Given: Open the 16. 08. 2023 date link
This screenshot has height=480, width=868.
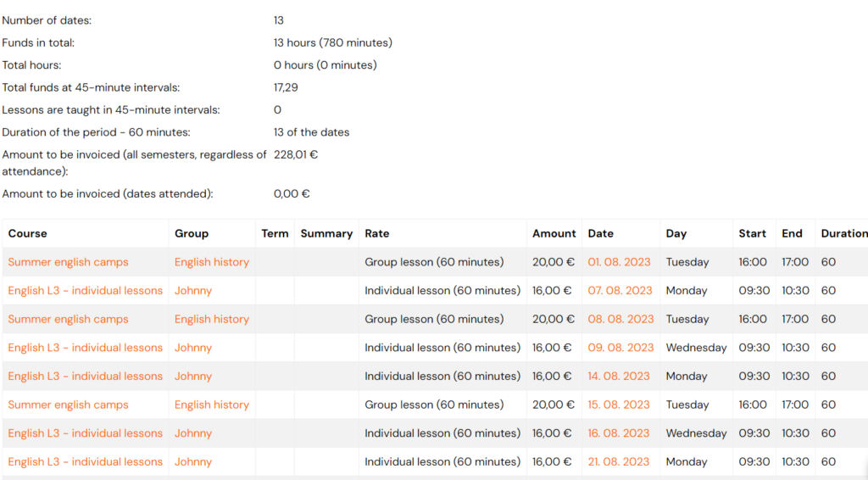Looking at the screenshot, I should pos(618,433).
